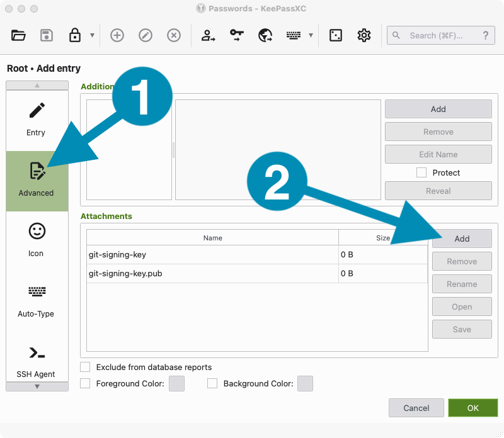The width and height of the screenshot is (504, 438).
Task: Enable the Protect attribute checkbox
Action: (422, 172)
